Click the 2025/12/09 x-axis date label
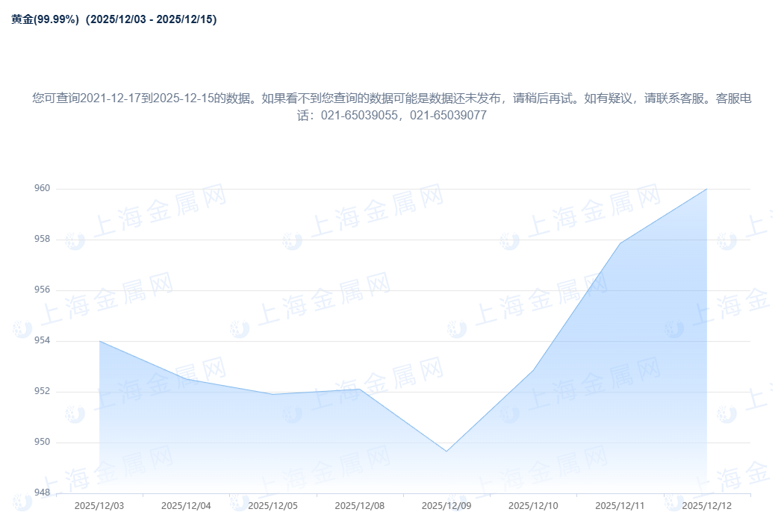The image size is (784, 532). tap(447, 506)
